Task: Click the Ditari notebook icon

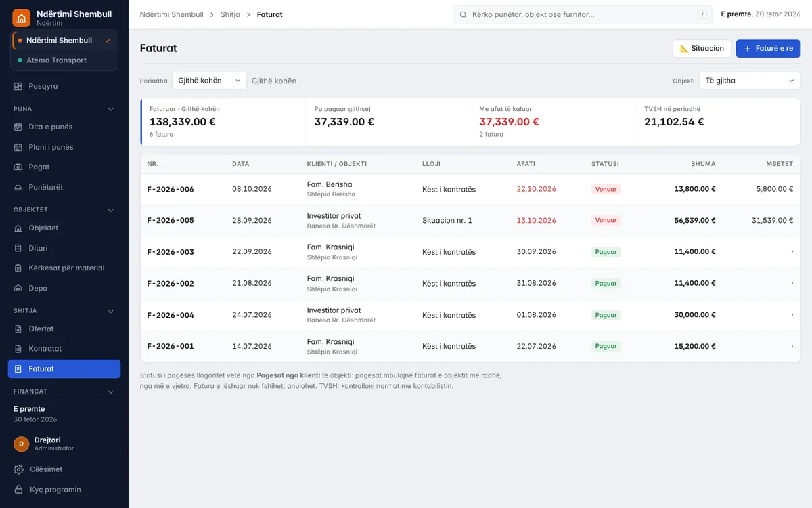Action: tap(18, 248)
